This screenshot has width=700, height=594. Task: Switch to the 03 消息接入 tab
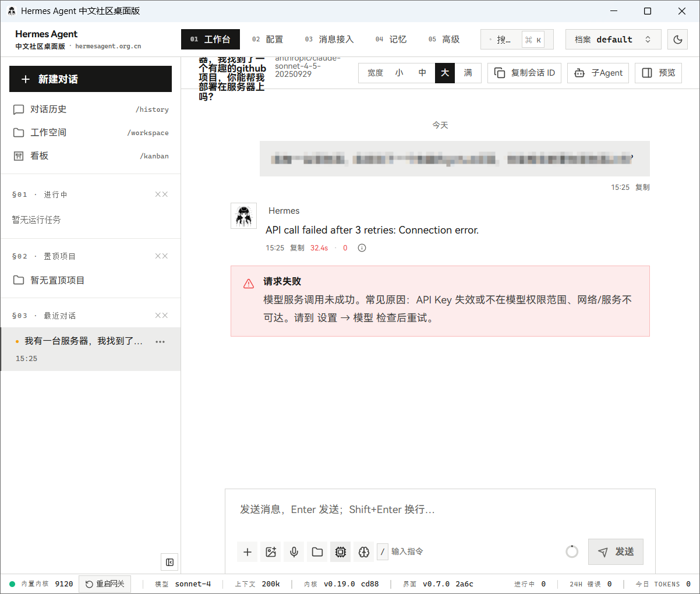point(329,39)
